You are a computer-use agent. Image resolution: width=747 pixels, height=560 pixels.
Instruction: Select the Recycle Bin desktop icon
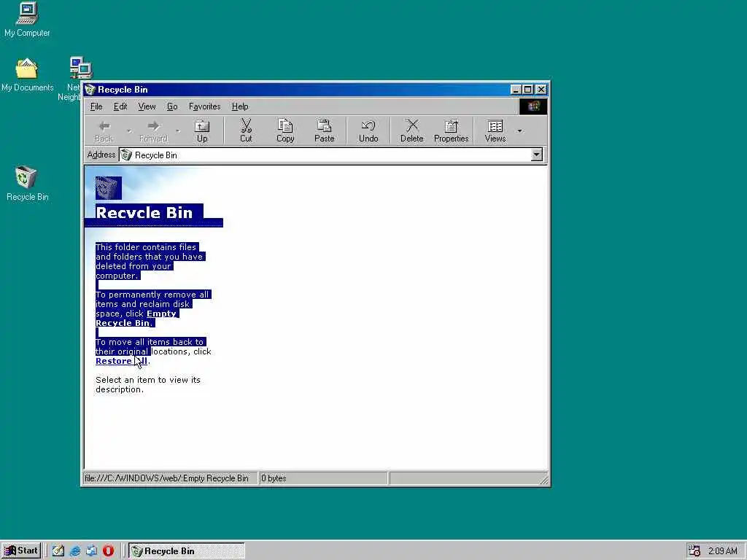pyautogui.click(x=27, y=183)
